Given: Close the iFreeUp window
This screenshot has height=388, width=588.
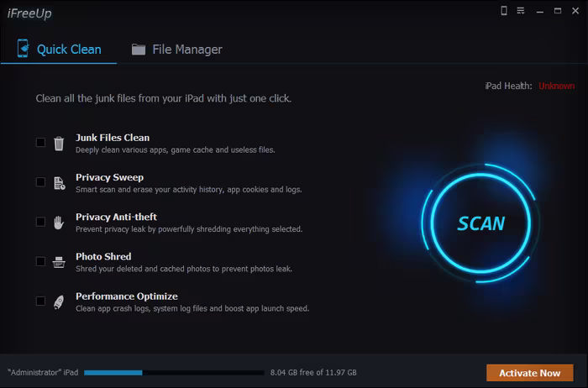Looking at the screenshot, I should point(575,11).
